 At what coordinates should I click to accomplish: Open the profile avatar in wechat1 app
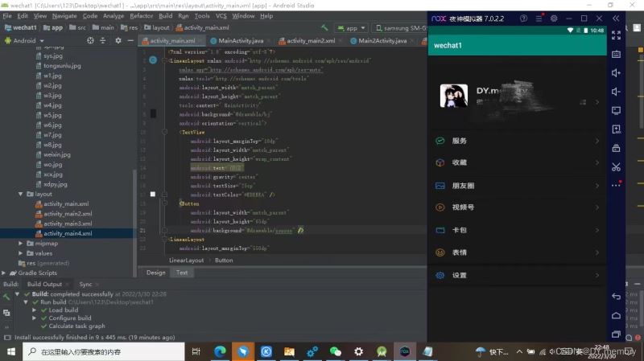[453, 96]
